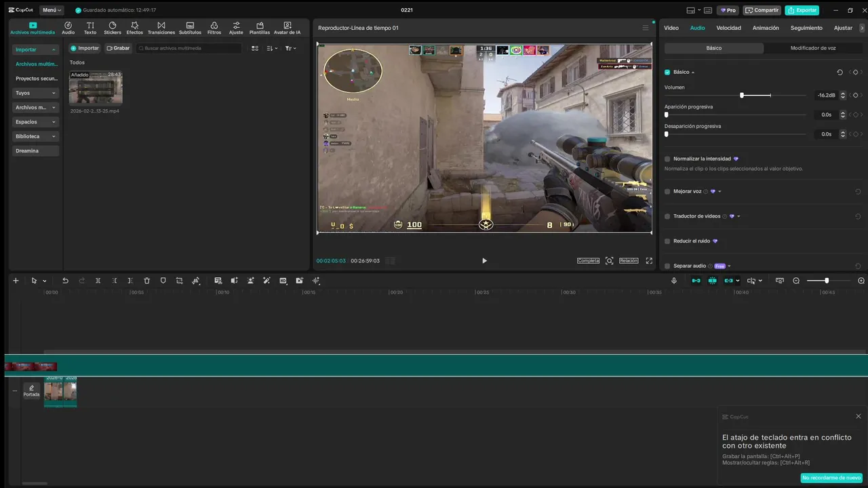
Task: Toggle main track magnet in timeline
Action: pyautogui.click(x=696, y=281)
